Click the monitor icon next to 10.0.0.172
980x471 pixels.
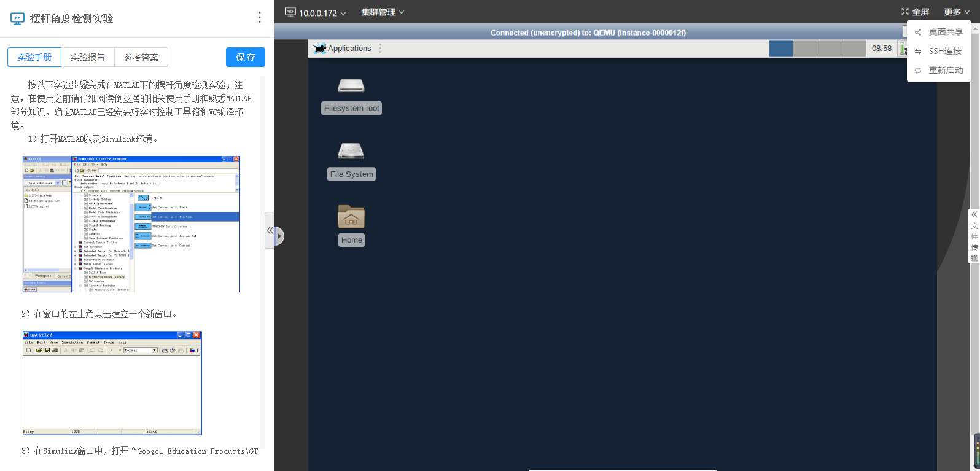pyautogui.click(x=290, y=12)
